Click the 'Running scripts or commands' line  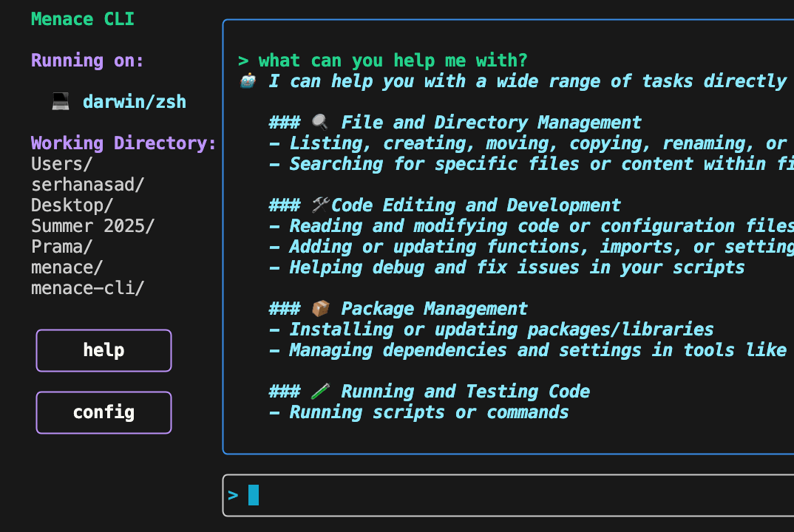click(x=418, y=412)
